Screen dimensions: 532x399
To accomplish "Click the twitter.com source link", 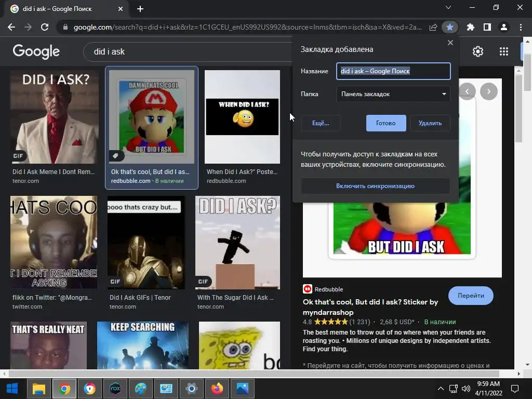I will click(x=27, y=307).
